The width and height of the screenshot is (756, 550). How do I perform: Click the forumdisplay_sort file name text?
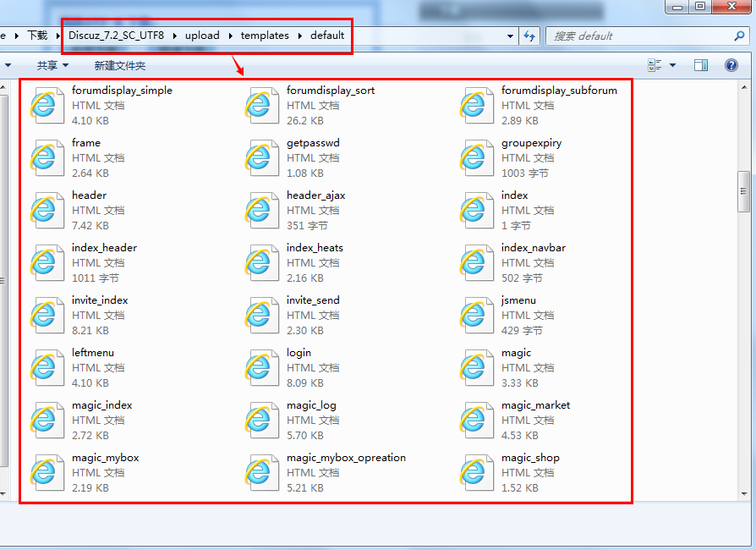[x=331, y=91]
